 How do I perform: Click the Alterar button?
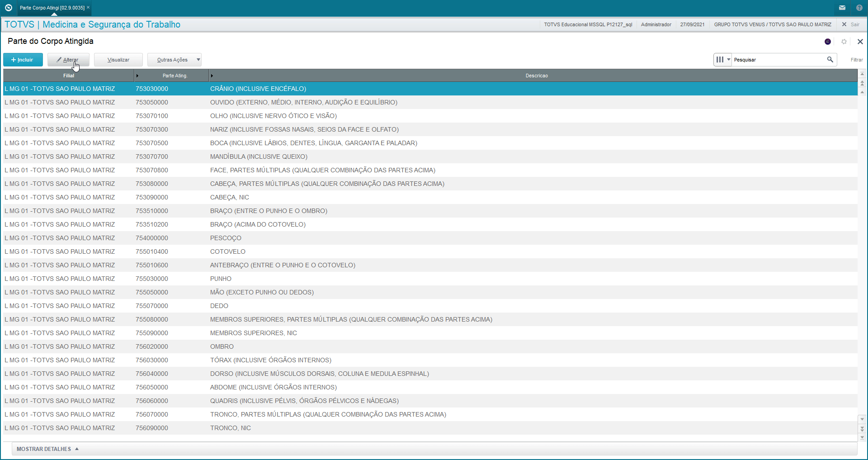[68, 60]
